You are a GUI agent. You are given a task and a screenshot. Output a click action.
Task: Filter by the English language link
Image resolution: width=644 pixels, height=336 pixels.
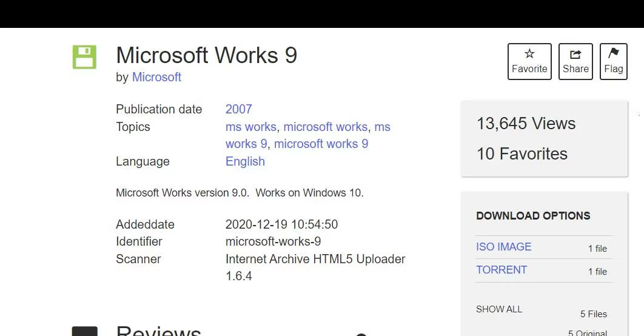[x=245, y=161]
